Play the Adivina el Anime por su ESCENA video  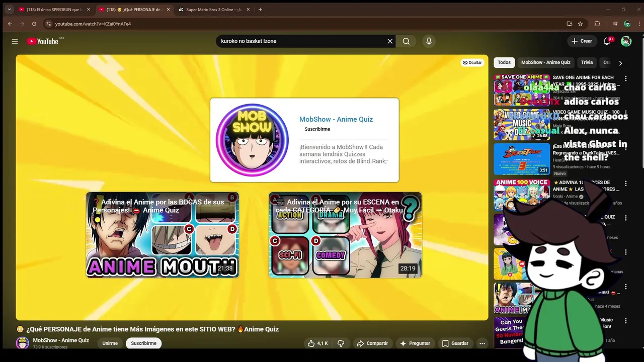coord(345,235)
